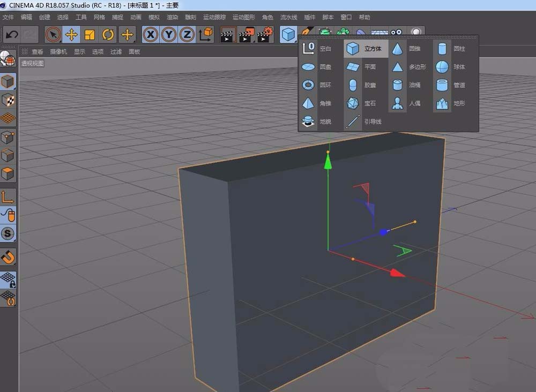
Task: Expand the selection tool's hidden options triangle
Action: (x=59, y=40)
